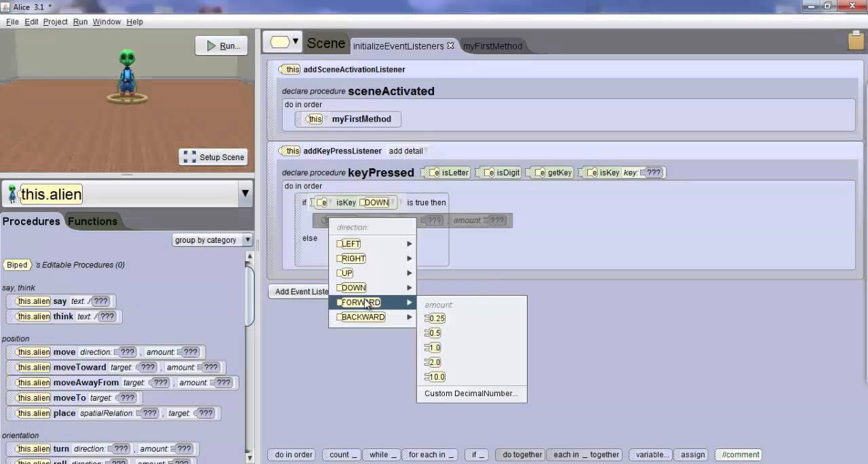Click the assign control tile
The height and width of the screenshot is (464, 868).
(693, 455)
